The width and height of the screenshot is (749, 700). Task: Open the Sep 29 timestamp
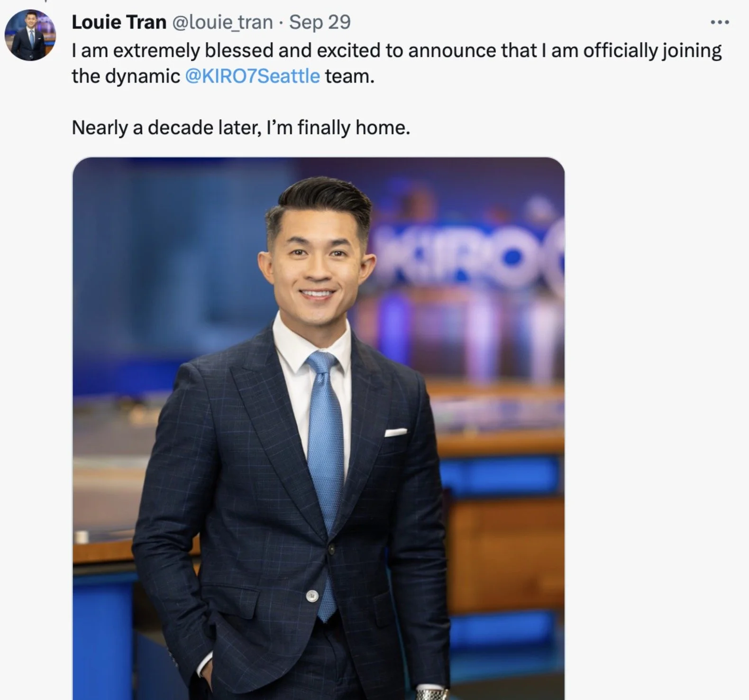(x=320, y=22)
